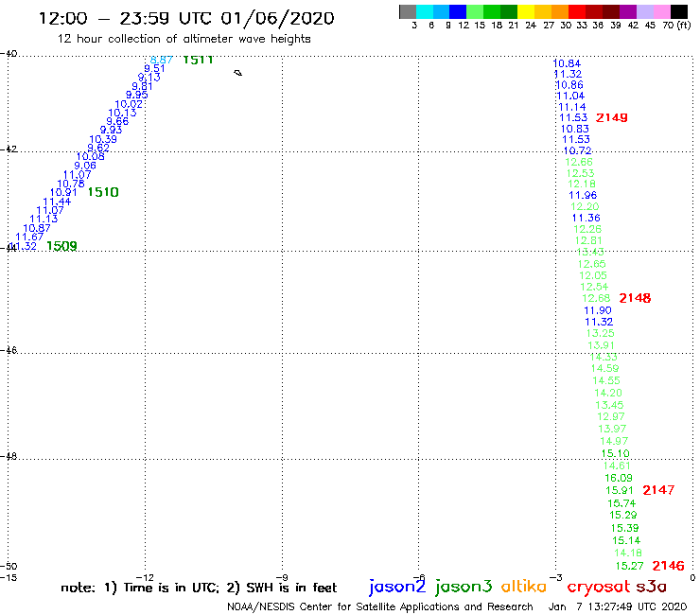
Task: Click the green pass label 1510
Action: [x=103, y=192]
